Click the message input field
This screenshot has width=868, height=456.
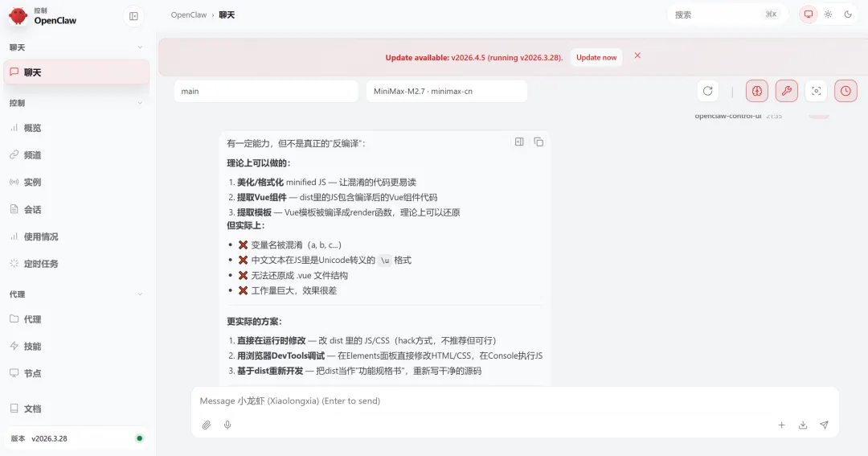point(515,401)
